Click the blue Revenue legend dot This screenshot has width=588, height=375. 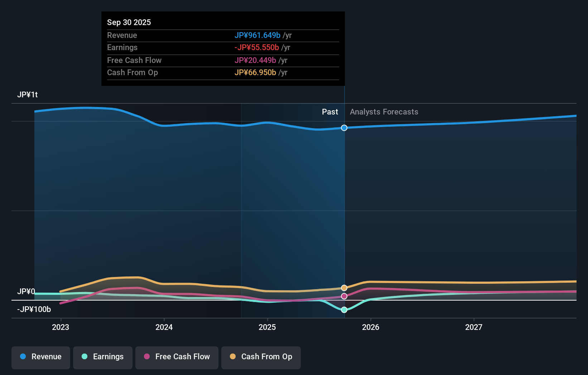point(23,357)
